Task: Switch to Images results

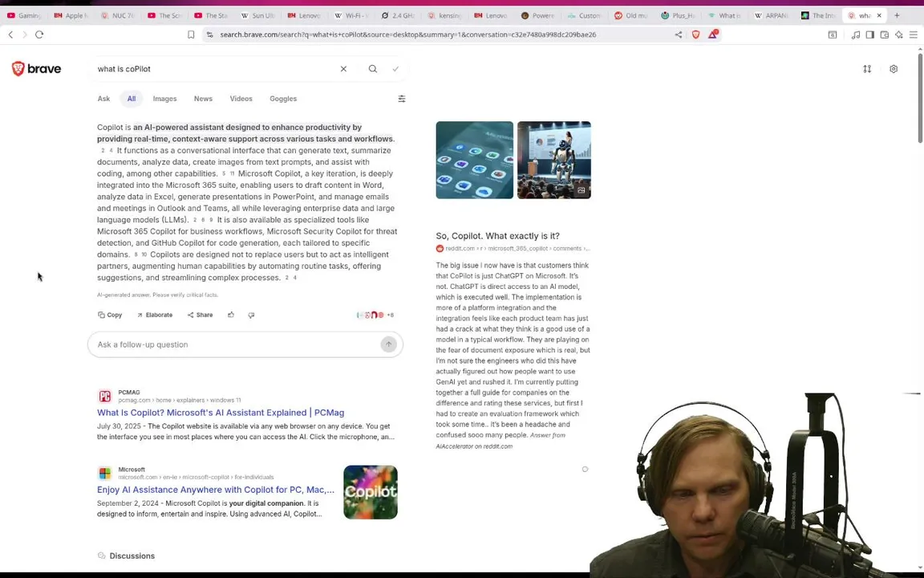Action: point(165,99)
